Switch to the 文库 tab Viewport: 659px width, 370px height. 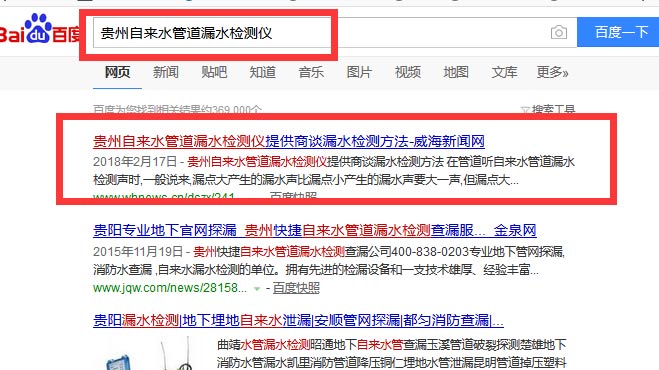(504, 72)
